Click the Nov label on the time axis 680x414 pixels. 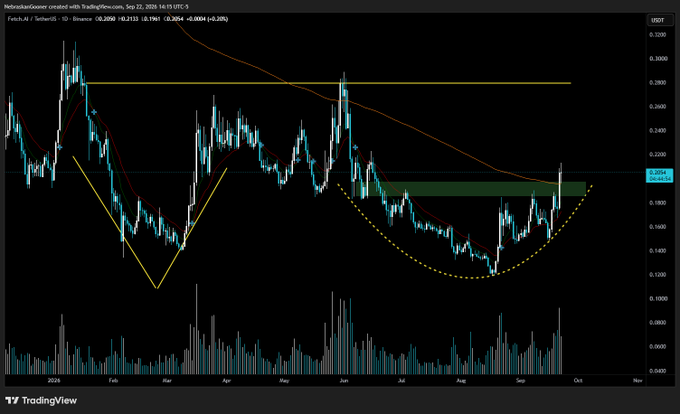click(x=638, y=381)
